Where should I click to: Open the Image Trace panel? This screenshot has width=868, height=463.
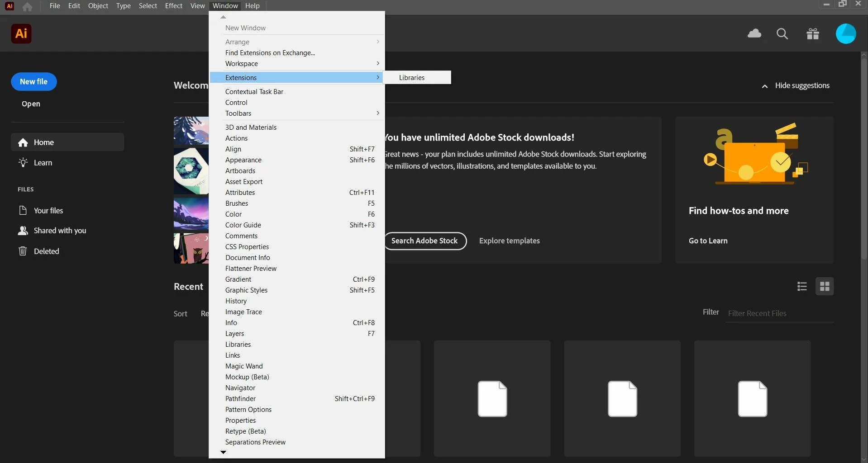click(x=297, y=312)
